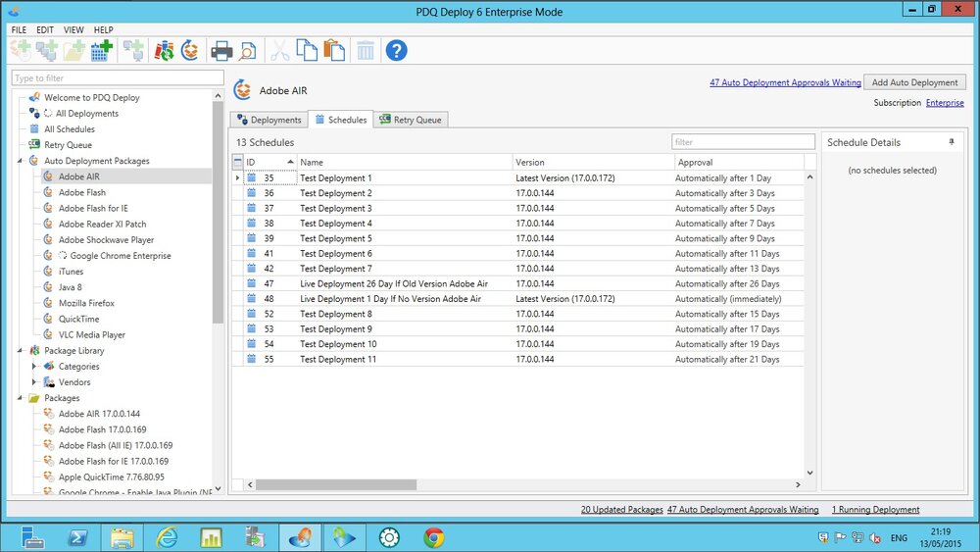This screenshot has height=552, width=980.
Task: Click the Action Center flag tray icon
Action: point(840,537)
